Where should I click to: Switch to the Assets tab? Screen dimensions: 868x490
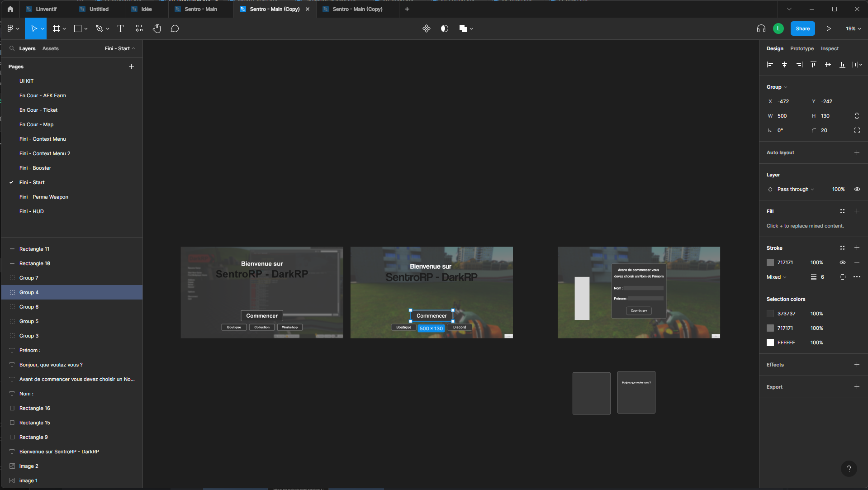(x=50, y=48)
